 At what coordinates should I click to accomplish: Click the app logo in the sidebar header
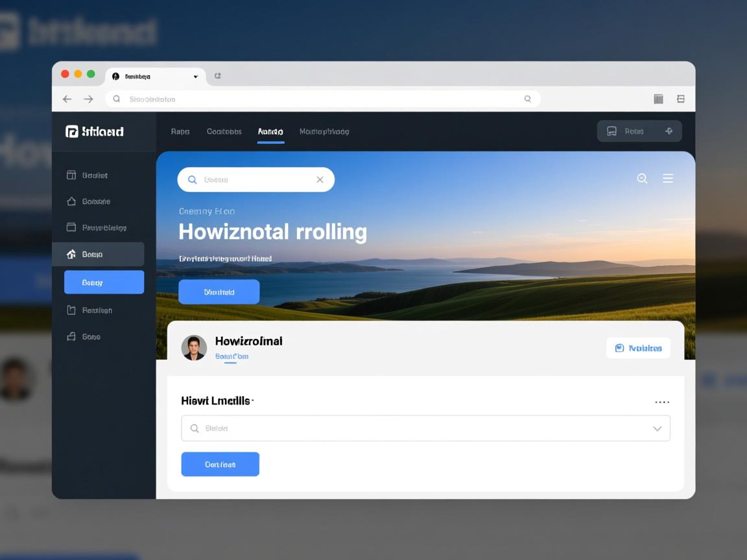click(72, 132)
